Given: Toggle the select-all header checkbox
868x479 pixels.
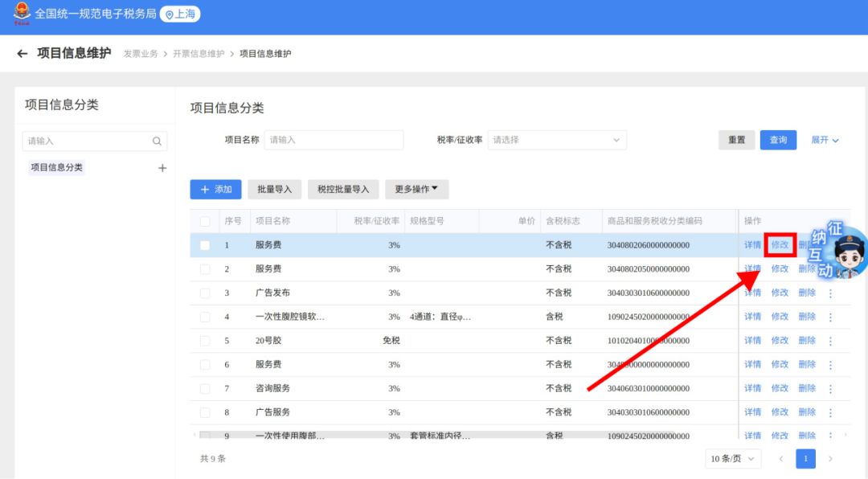Looking at the screenshot, I should pyautogui.click(x=205, y=221).
